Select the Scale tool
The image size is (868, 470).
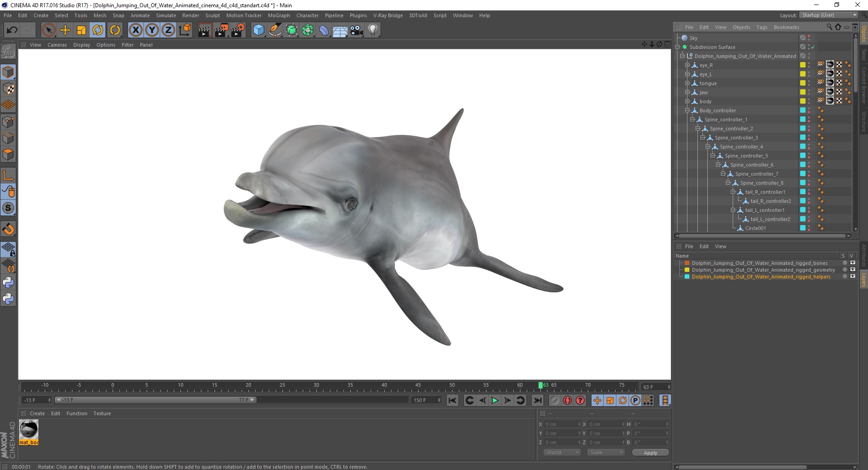81,30
